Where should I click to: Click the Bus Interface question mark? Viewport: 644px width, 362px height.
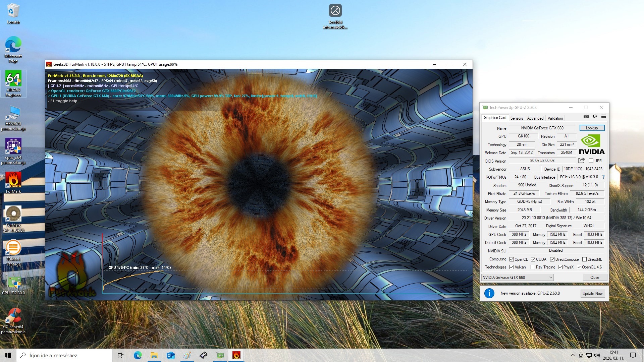click(x=603, y=177)
